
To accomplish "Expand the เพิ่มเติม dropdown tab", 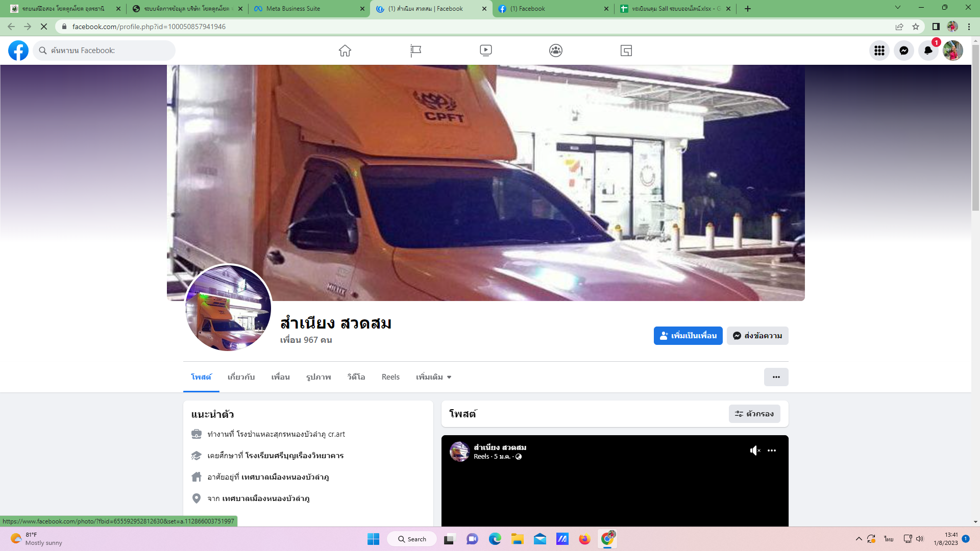I will tap(433, 377).
